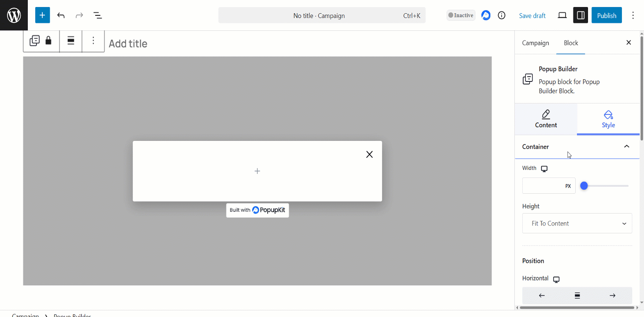Collapse the Container section

point(577,147)
